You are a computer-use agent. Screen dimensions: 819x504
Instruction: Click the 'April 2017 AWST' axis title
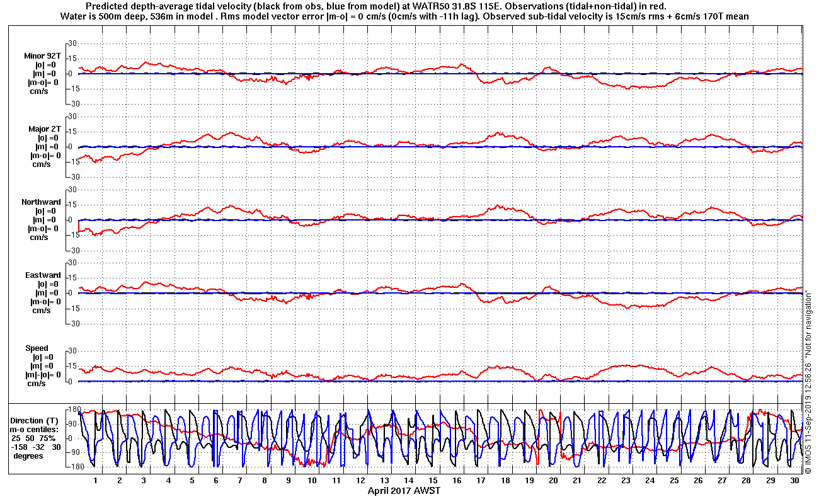[404, 490]
